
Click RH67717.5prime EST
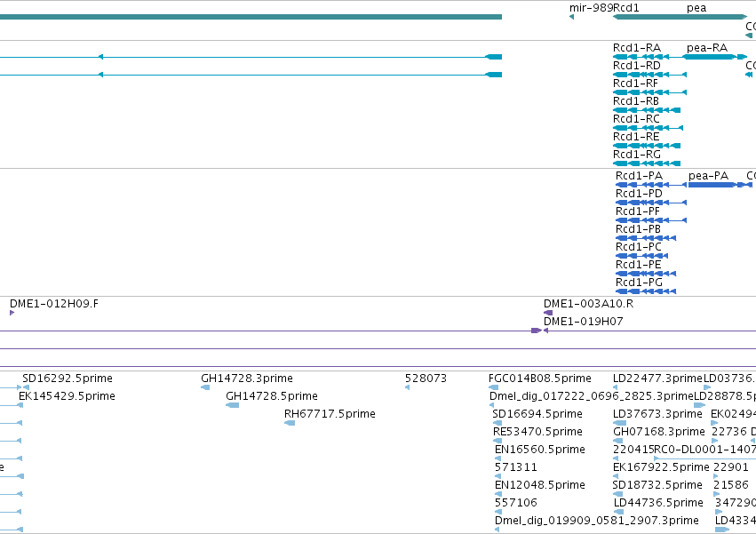coord(330,414)
